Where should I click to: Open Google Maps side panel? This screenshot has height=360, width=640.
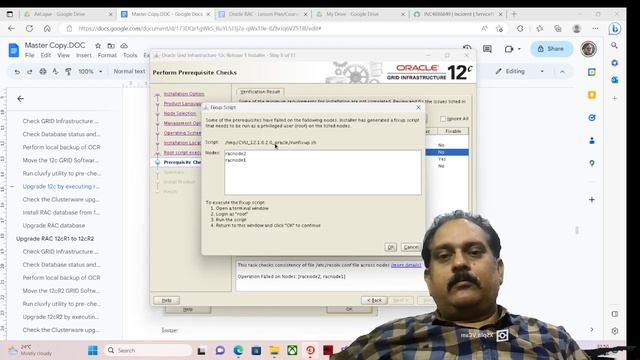tap(592, 163)
